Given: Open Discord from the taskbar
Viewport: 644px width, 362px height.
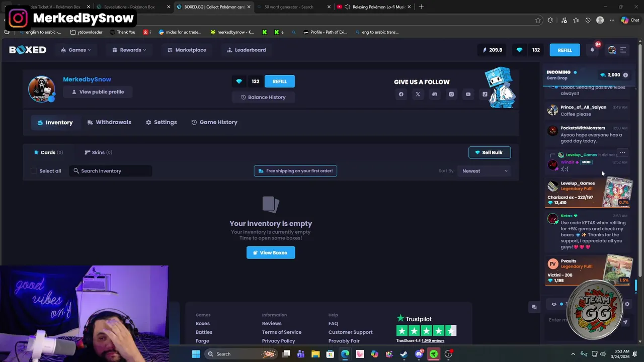Looking at the screenshot, I should click(419, 354).
